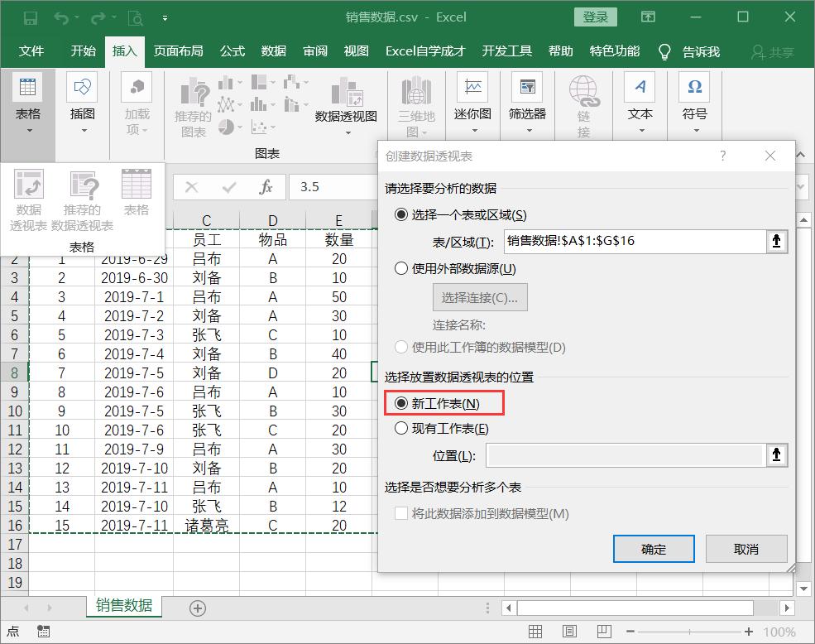Collapse dialog with range selector arrow
The height and width of the screenshot is (644, 815).
click(x=776, y=242)
